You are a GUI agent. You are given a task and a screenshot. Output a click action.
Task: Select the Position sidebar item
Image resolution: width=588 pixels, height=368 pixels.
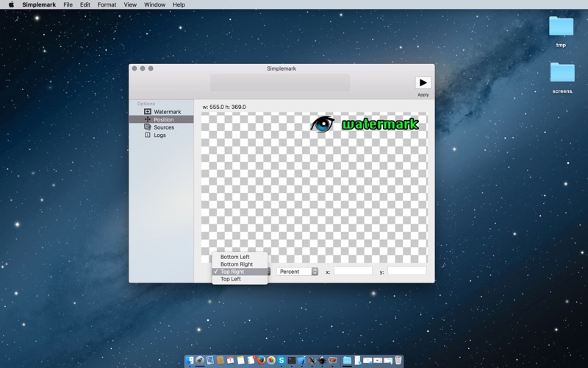(162, 119)
